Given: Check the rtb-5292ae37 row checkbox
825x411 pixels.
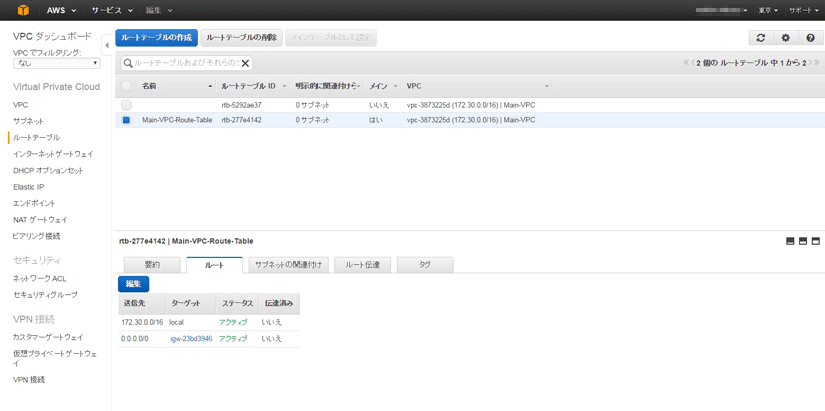Looking at the screenshot, I should tap(126, 105).
